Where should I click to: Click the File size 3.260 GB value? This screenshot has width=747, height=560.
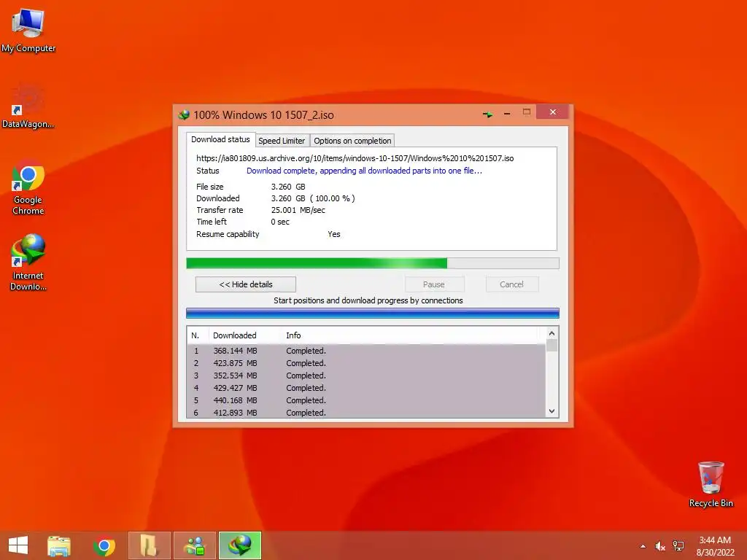(288, 187)
